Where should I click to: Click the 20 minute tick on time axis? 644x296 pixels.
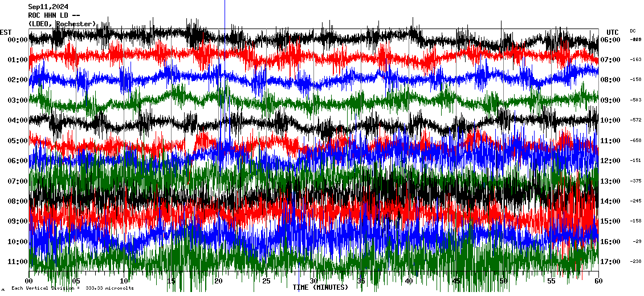point(219,281)
